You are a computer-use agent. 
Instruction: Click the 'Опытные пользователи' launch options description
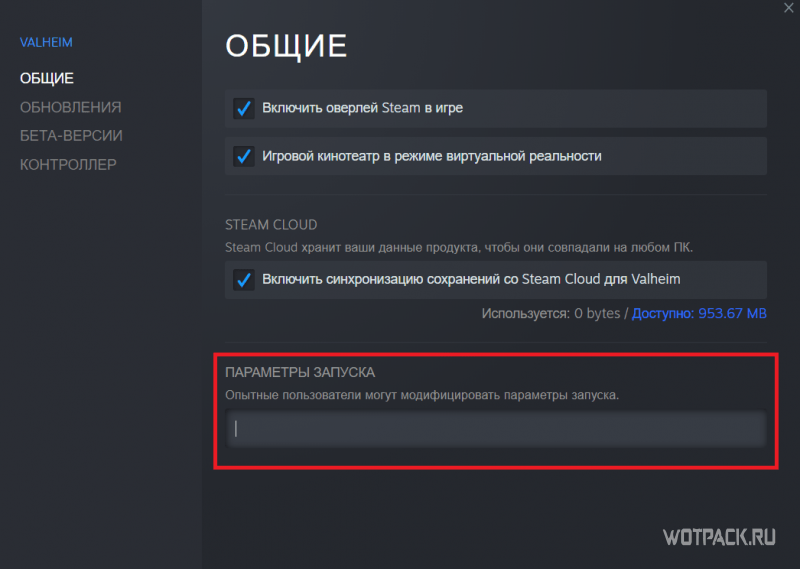tap(422, 395)
